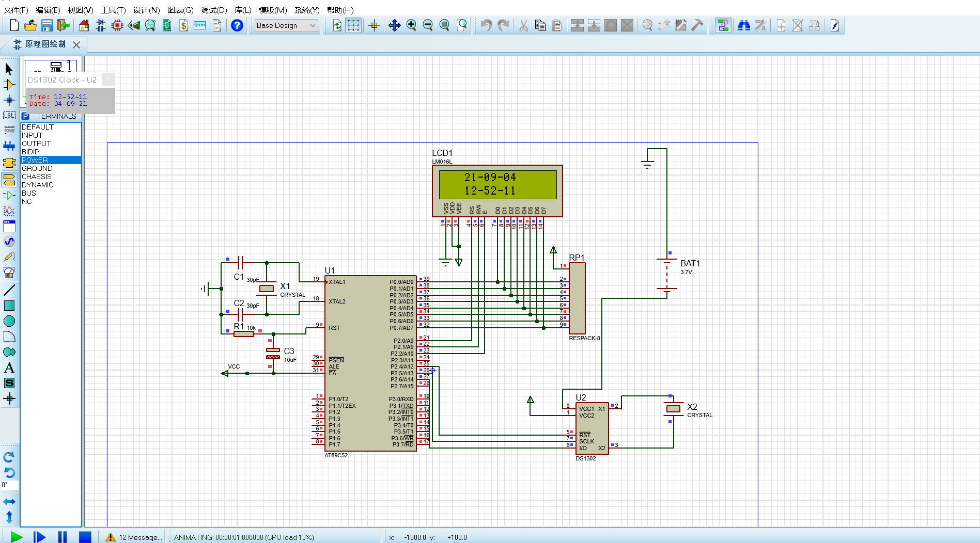This screenshot has width=980, height=543.
Task: Open the 12 Messages warning log
Action: pyautogui.click(x=134, y=537)
